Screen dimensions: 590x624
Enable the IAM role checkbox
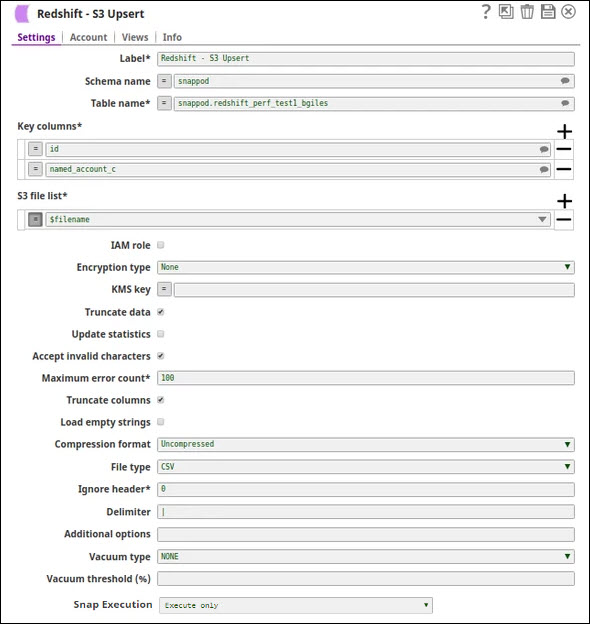161,245
